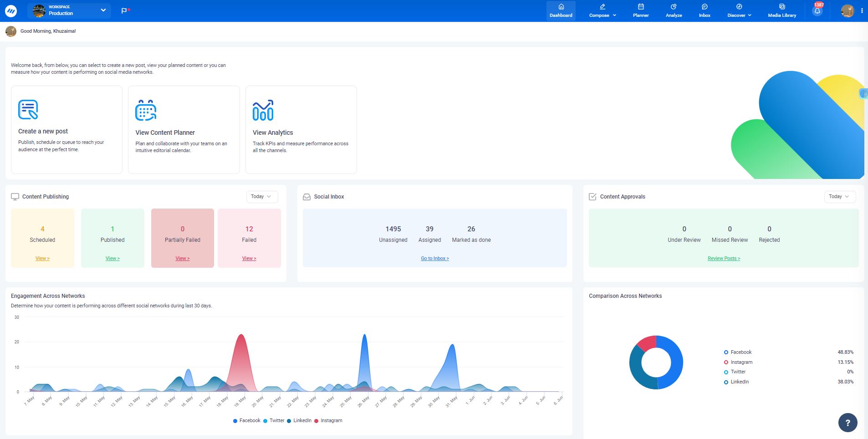Viewport: 868px width, 439px height.
Task: Click the 1495 Unassigned count
Action: (393, 229)
